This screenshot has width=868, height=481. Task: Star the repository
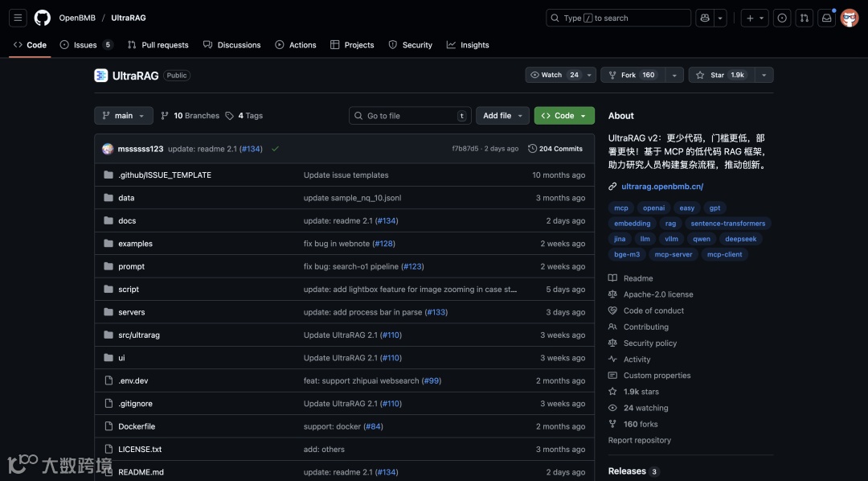pyautogui.click(x=721, y=75)
